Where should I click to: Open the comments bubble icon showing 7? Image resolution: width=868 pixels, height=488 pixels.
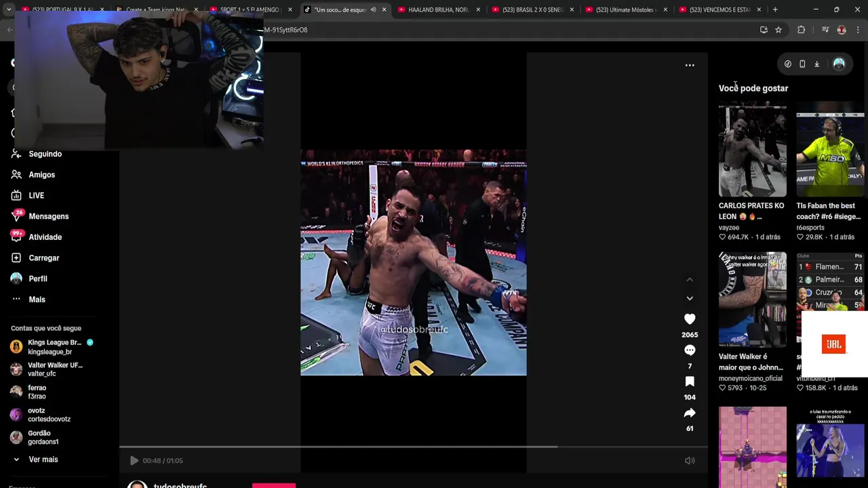690,350
